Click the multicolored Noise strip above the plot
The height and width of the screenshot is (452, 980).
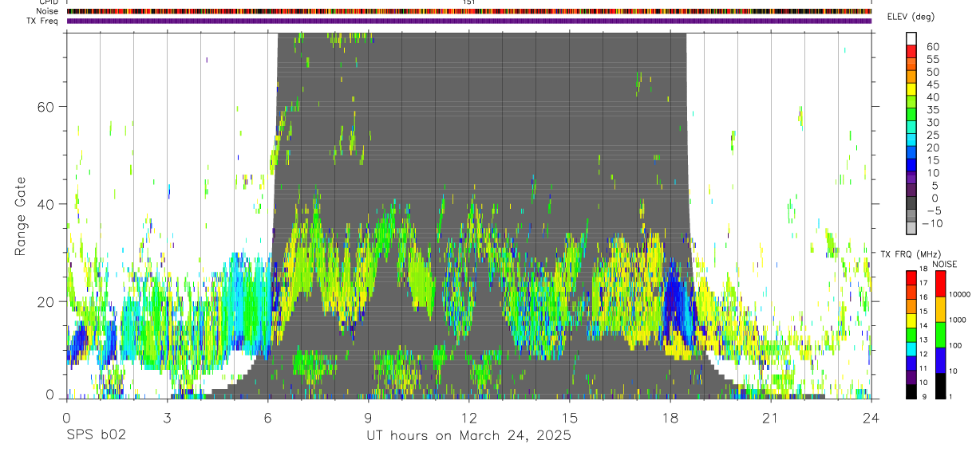[469, 11]
